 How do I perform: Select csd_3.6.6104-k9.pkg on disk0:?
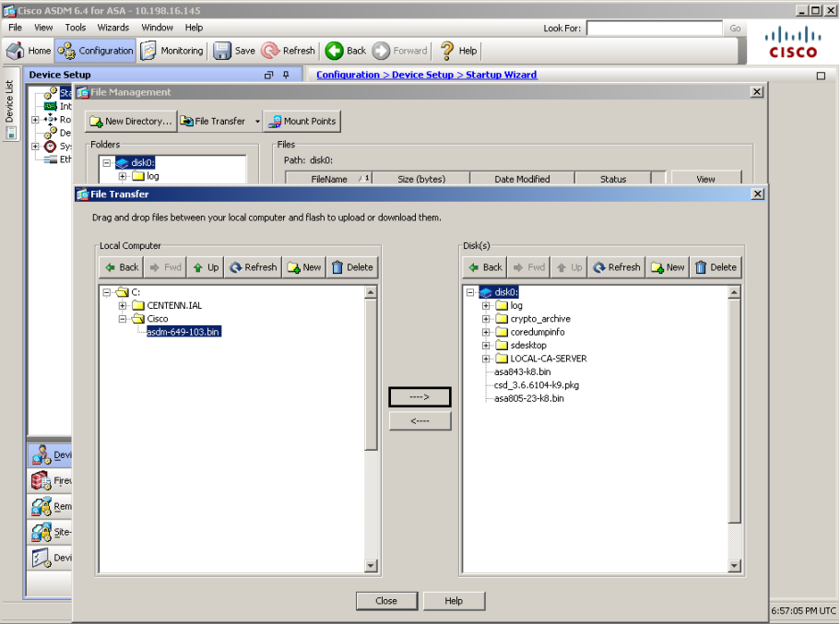coord(537,385)
